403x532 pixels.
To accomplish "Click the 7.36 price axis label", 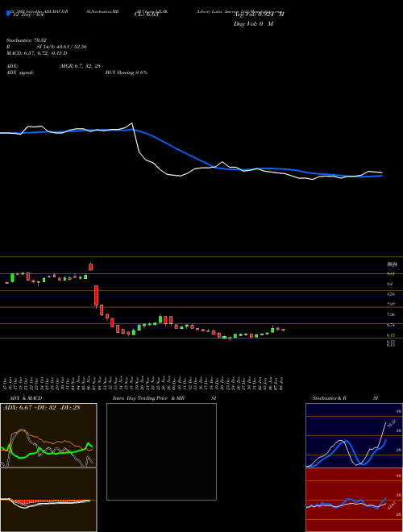I will coord(391,314).
